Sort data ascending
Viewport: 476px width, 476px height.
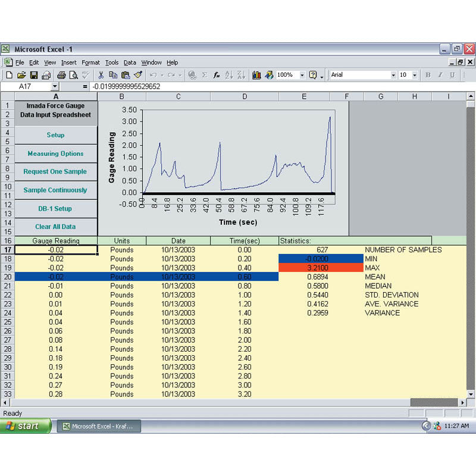coord(230,75)
